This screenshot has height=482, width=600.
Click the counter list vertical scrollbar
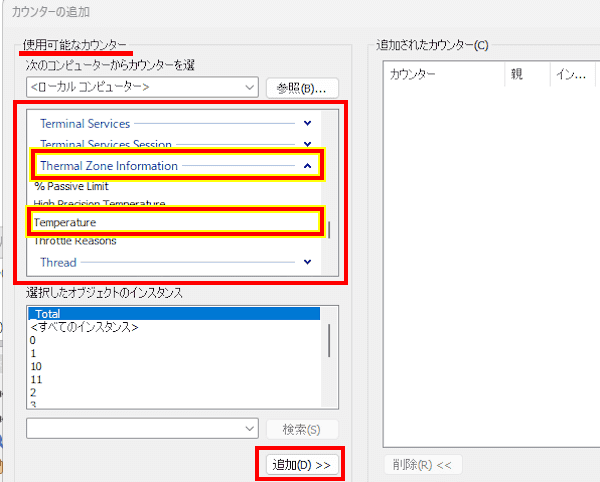tap(328, 229)
